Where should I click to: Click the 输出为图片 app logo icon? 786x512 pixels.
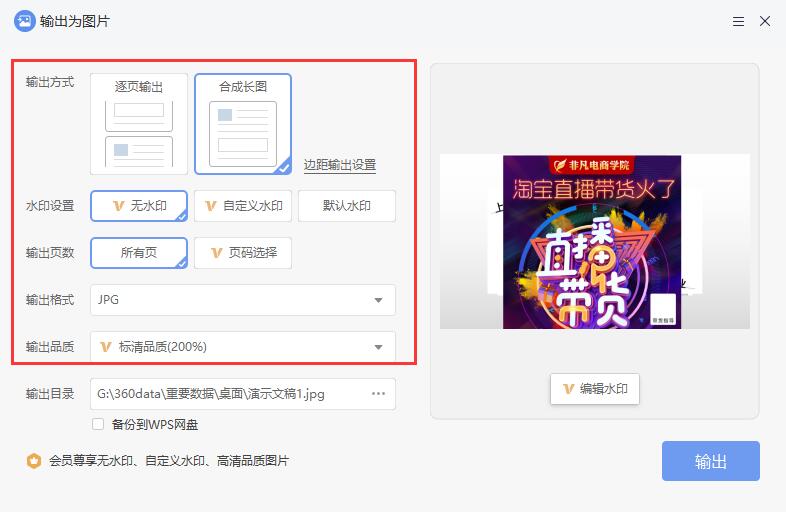point(24,21)
